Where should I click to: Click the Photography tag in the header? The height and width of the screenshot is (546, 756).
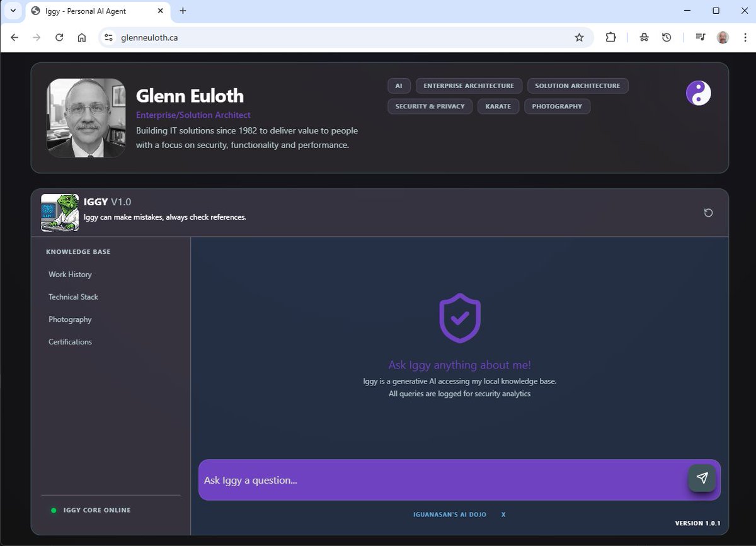coord(557,106)
